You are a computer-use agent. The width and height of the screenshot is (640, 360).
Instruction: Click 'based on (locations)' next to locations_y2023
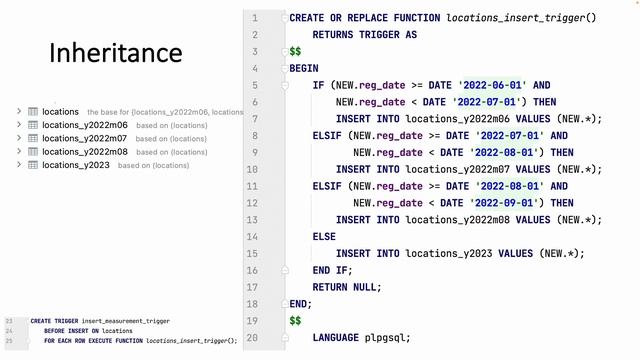click(x=153, y=165)
